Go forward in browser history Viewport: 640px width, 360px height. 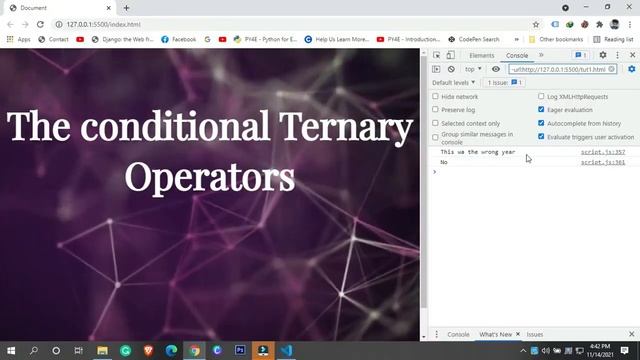click(x=25, y=24)
